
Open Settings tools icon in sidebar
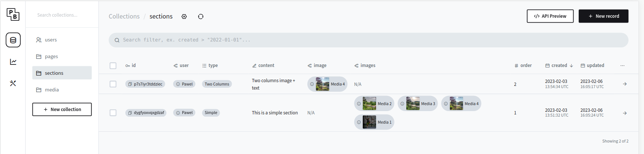pos(13,83)
